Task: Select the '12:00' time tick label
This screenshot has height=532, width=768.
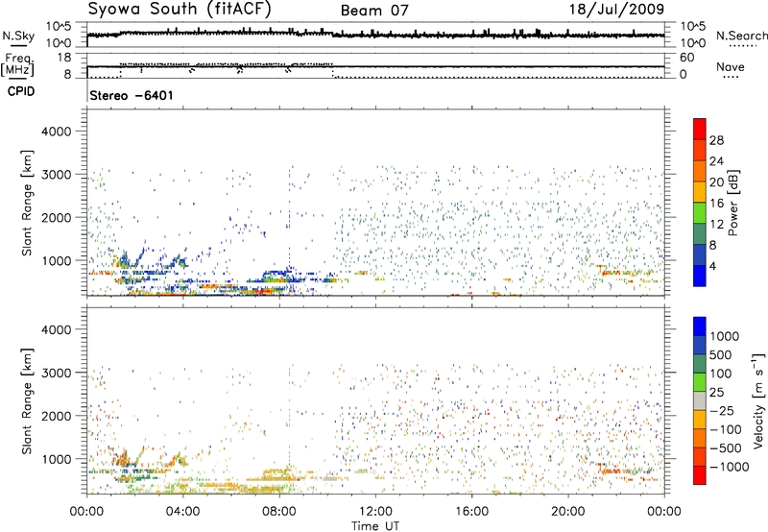Action: tap(375, 511)
